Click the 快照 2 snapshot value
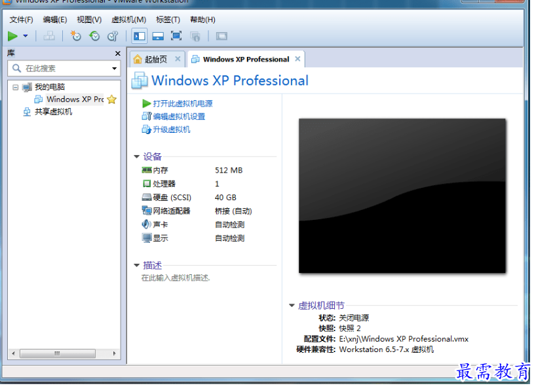This screenshot has height=392, width=536. 350,329
